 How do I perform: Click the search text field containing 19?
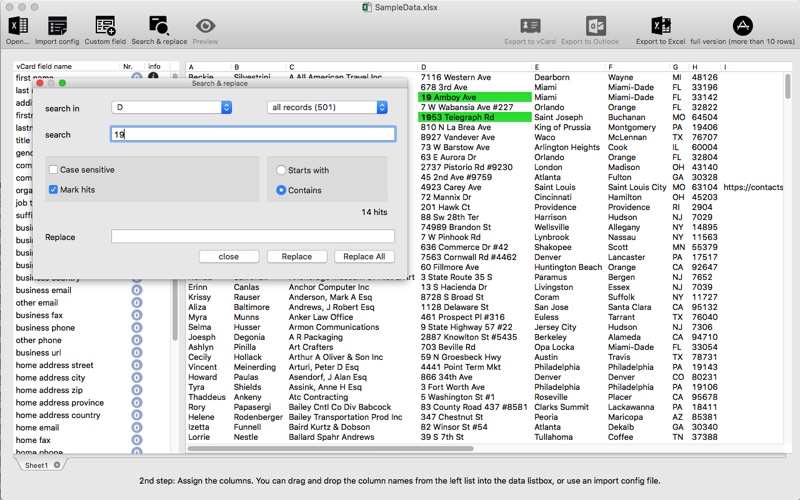pyautogui.click(x=253, y=134)
